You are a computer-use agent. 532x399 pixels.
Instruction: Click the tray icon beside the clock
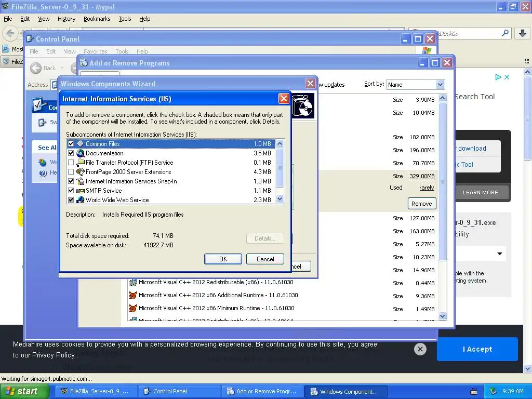pos(494,392)
